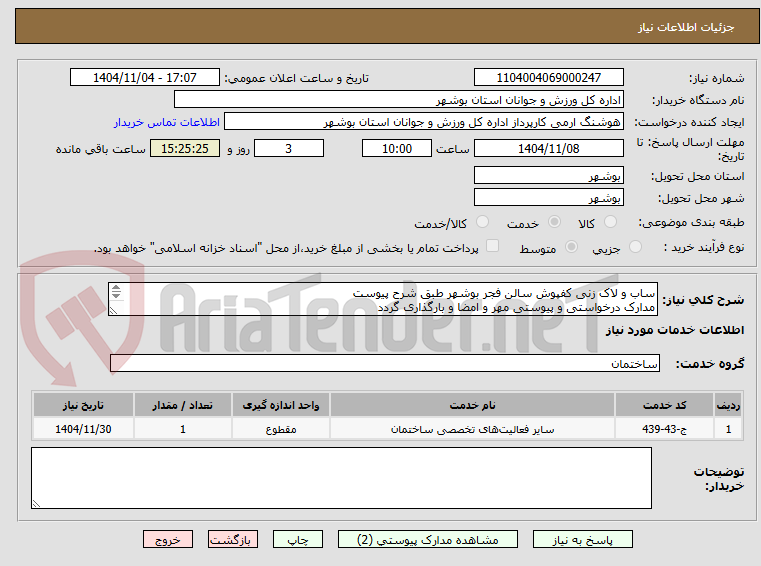Click the delivery province field بوشهر
Viewport: 761px width, 566px height.
[x=548, y=175]
